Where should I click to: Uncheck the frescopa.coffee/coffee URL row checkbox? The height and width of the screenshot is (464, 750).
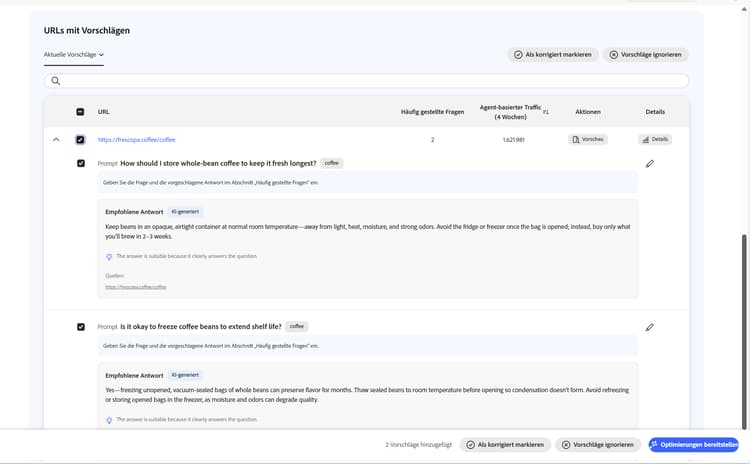coord(80,140)
